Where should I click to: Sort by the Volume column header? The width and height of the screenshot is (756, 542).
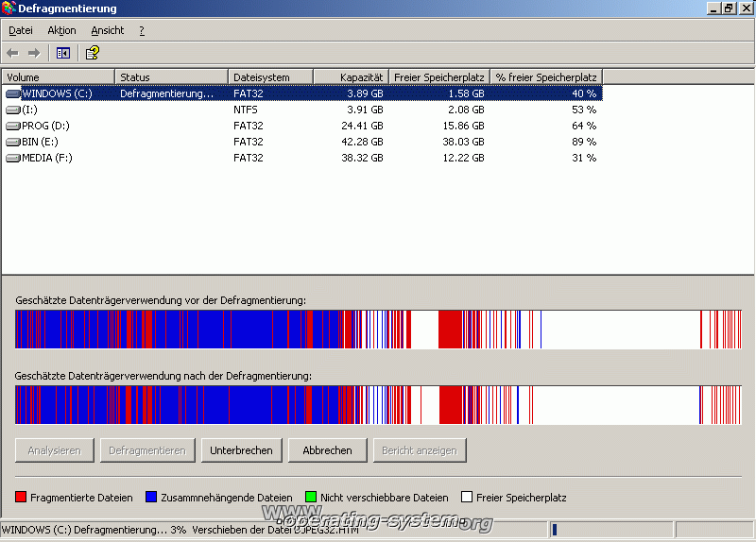coord(59,77)
